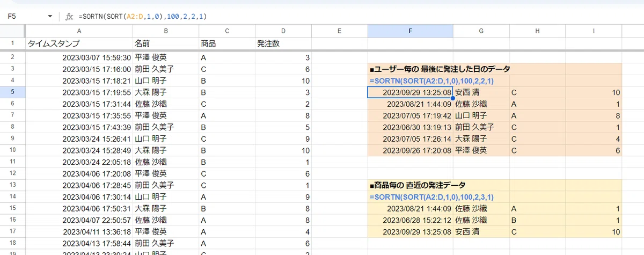Click 平澤 俊英 in row 2
The height and width of the screenshot is (255, 644).
[x=166, y=57]
